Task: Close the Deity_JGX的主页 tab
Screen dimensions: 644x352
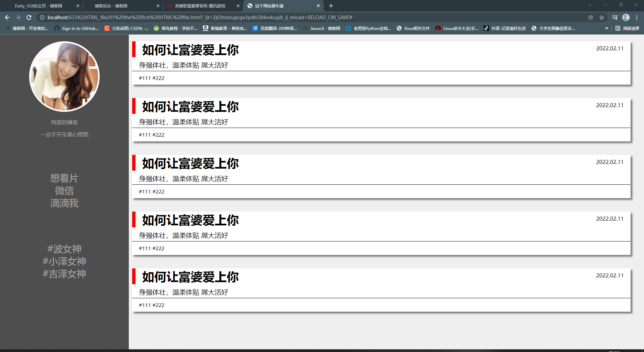Action: point(78,6)
